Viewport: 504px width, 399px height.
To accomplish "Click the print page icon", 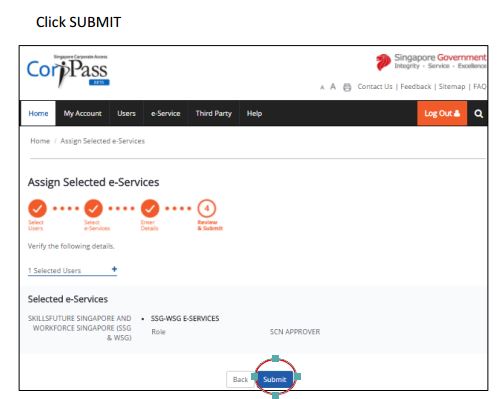I will click(347, 87).
